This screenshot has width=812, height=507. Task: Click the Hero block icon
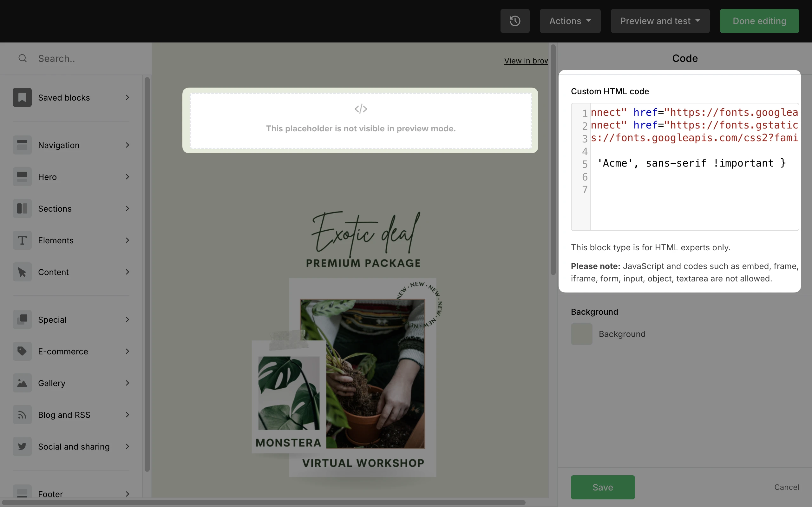(22, 177)
